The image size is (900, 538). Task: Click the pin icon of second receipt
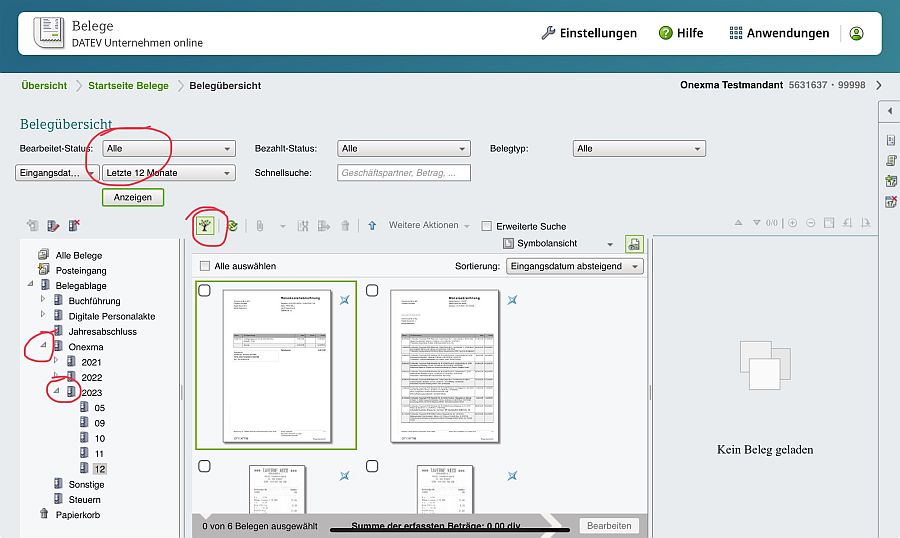512,300
